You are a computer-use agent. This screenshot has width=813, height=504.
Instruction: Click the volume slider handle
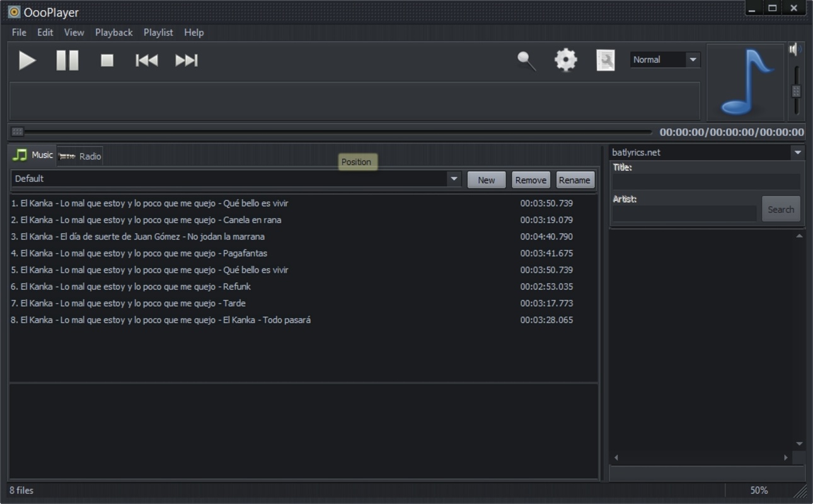(796, 91)
